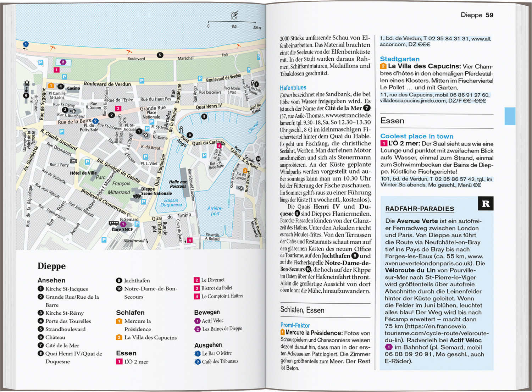
Task: Click the page number 59
Action: click(x=489, y=15)
